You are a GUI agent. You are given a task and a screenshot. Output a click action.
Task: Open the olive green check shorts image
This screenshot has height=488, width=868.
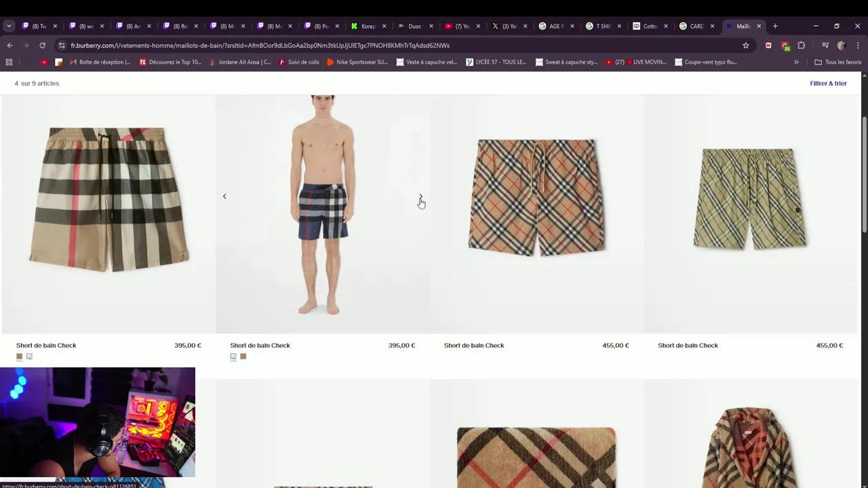(x=751, y=213)
